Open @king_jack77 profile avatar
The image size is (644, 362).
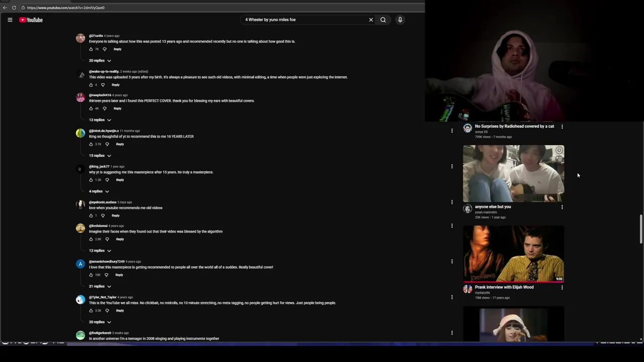tap(80, 169)
